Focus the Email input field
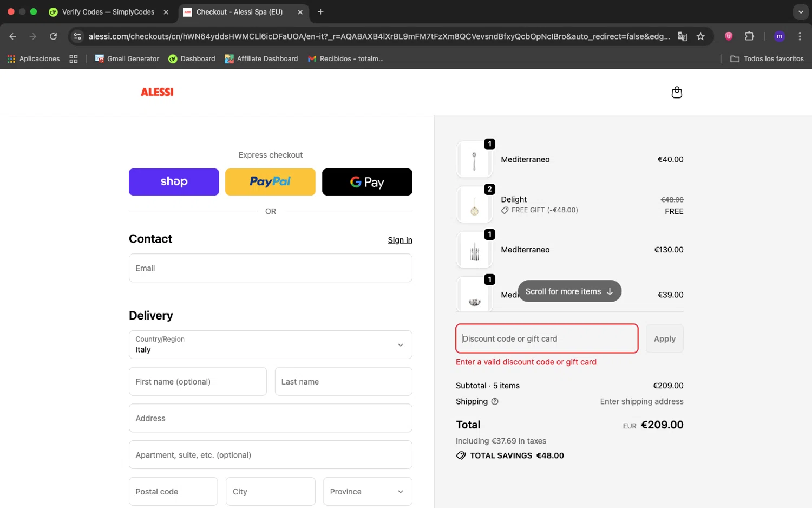812x508 pixels. coord(270,268)
